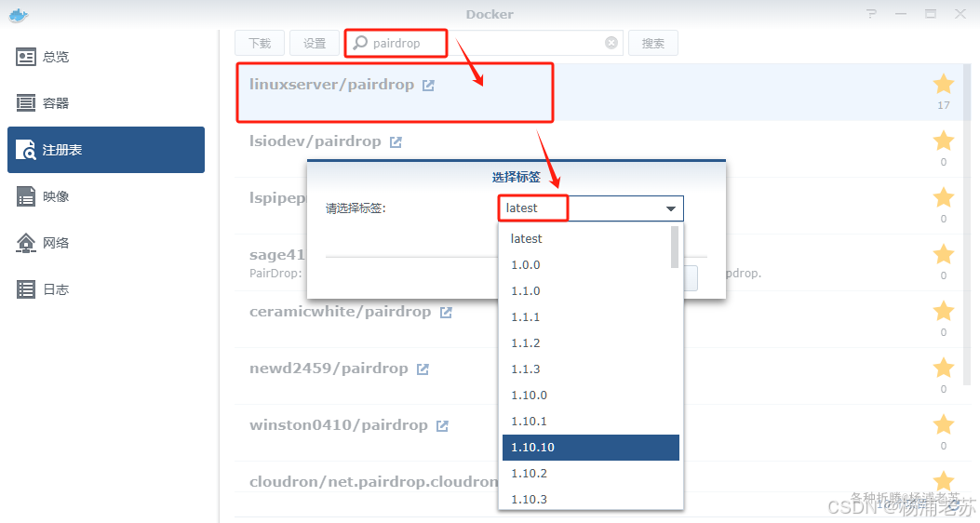980x523 pixels.
Task: Click the star icon for linuxserver/pairdrop
Action: (x=943, y=84)
